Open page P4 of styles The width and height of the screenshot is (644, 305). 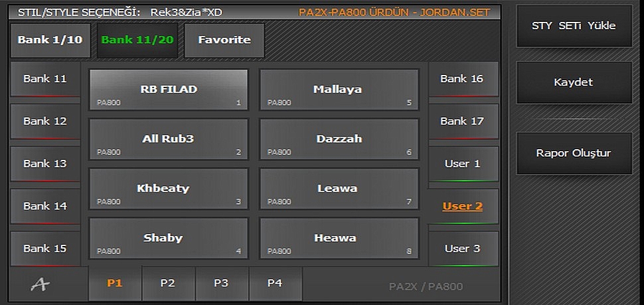point(275,283)
